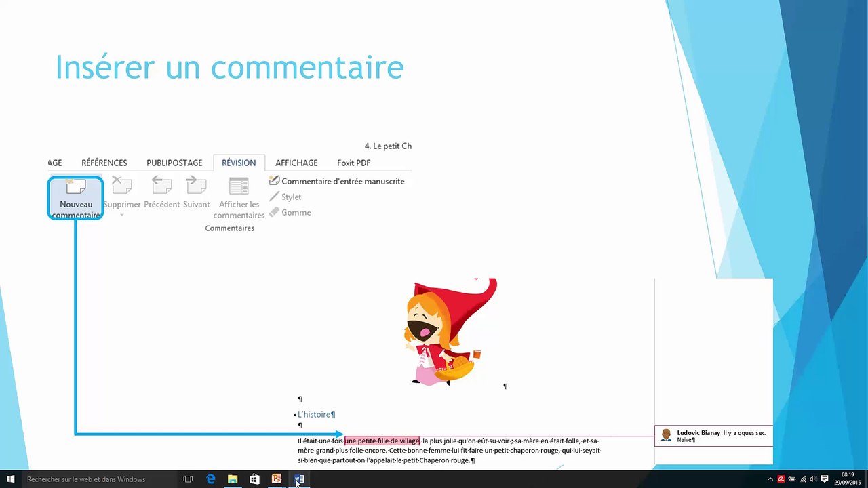Open the Wi-Fi network tray icon

pos(803,479)
